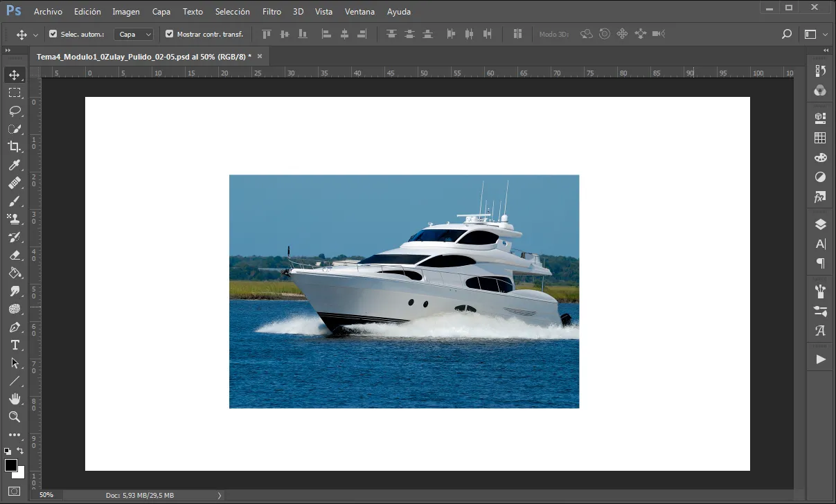Open the Ventana menu

pos(359,12)
